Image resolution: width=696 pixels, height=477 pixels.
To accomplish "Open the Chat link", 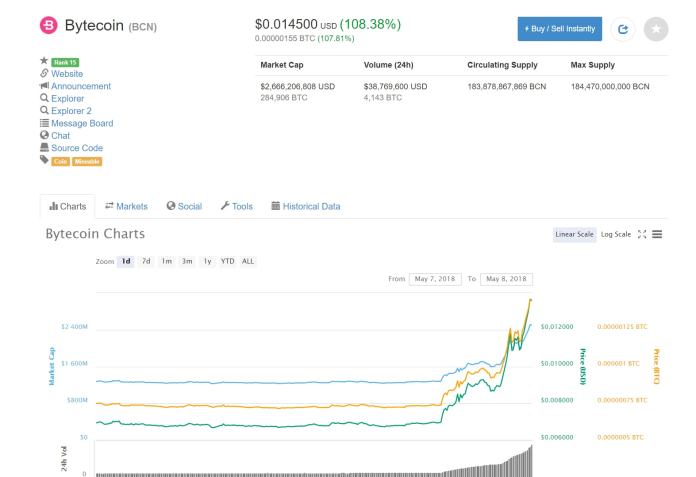I will [60, 136].
